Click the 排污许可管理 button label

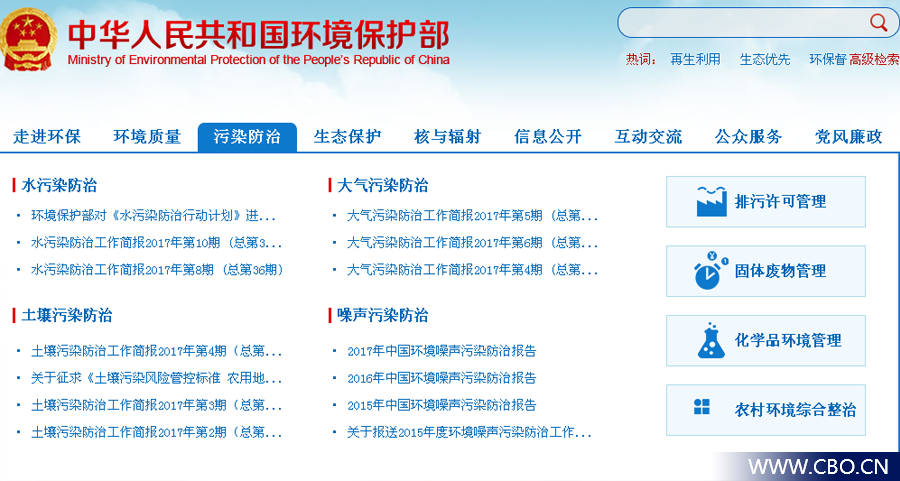click(x=781, y=201)
